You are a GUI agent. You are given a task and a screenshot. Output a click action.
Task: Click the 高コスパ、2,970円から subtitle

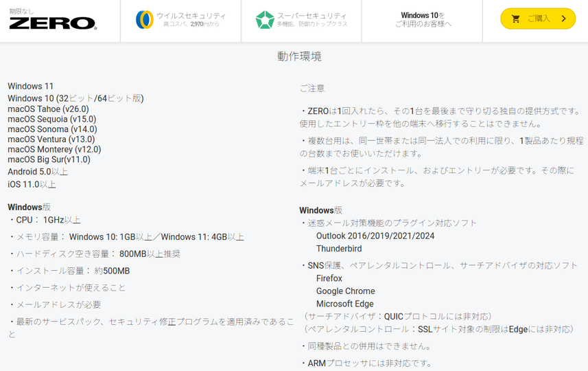click(x=190, y=25)
